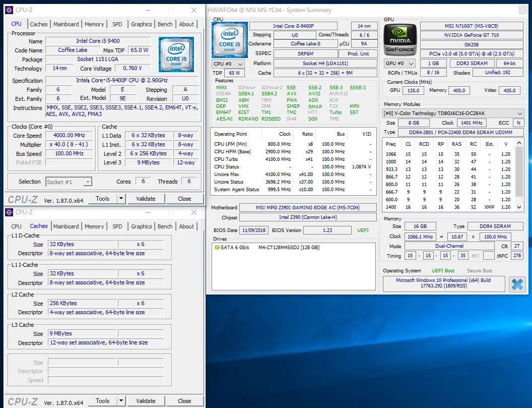This screenshot has width=532, height=408.
Task: Click the Level 3 9 MBytes value
Action: coord(148,162)
